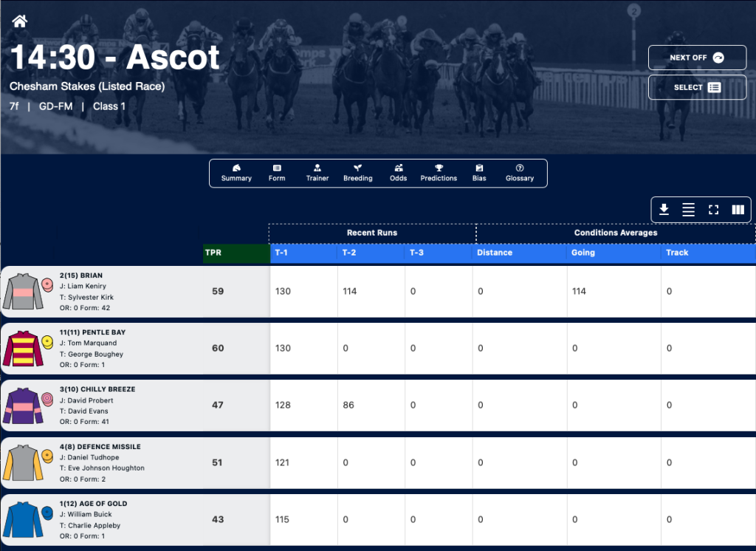The image size is (756, 551).
Task: Switch to the Form tab
Action: coord(277,173)
